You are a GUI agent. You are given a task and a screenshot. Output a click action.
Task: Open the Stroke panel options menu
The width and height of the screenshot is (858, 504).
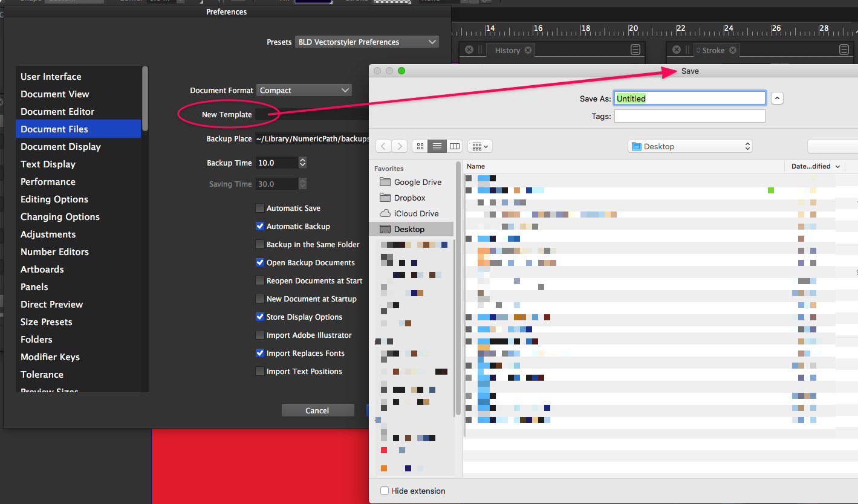pos(844,50)
